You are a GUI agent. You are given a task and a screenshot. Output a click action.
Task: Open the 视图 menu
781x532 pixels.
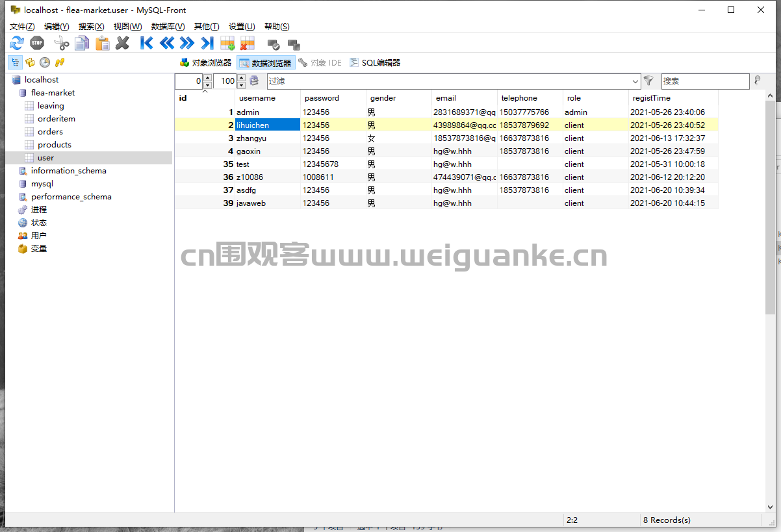(127, 27)
